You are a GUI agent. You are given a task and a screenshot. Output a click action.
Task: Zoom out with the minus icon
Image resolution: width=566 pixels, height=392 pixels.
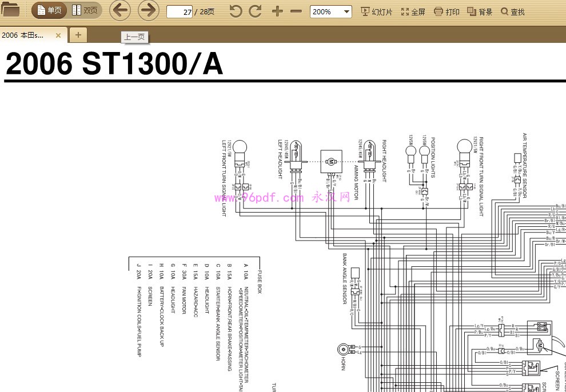point(296,11)
